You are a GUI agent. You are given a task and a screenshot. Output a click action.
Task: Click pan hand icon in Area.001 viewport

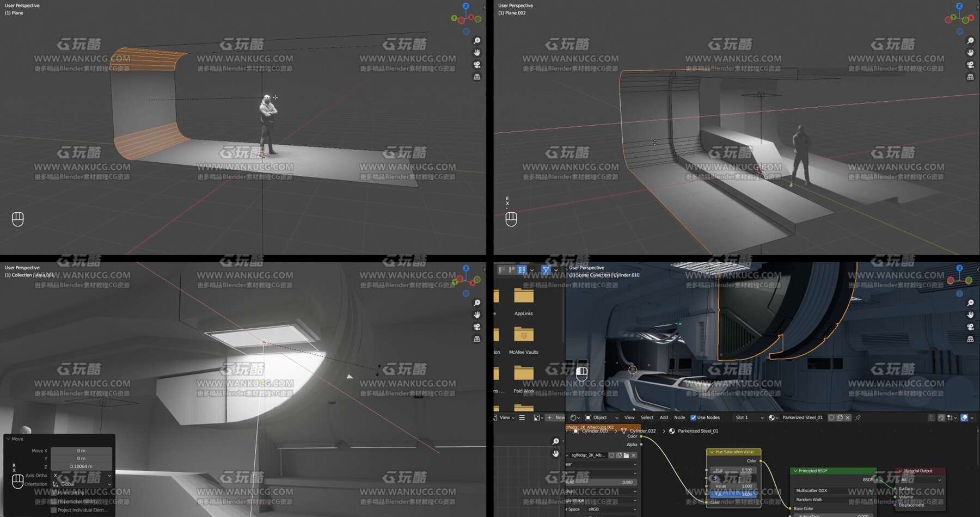click(x=477, y=315)
